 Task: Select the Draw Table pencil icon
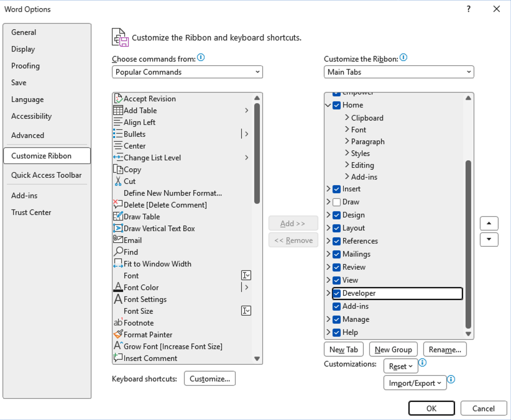[x=118, y=216]
